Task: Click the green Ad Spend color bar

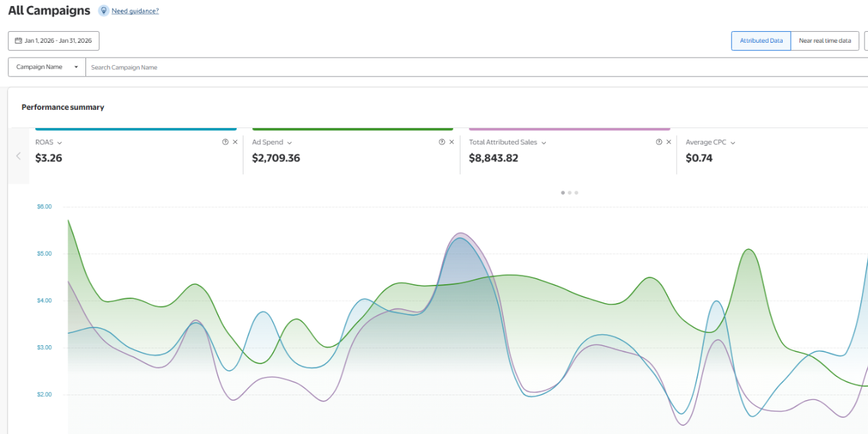Action: 353,129
